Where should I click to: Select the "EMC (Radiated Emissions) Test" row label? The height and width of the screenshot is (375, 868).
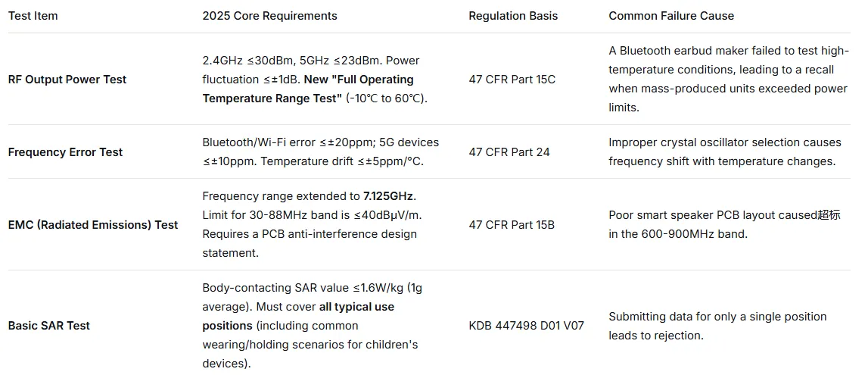click(93, 225)
